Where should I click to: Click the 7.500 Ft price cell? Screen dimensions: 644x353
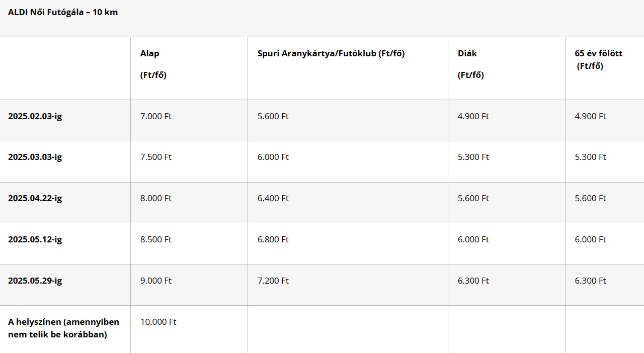point(156,157)
